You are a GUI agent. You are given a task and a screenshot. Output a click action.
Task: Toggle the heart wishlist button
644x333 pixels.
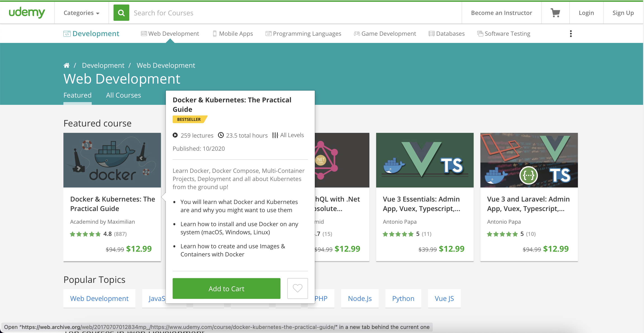(297, 288)
